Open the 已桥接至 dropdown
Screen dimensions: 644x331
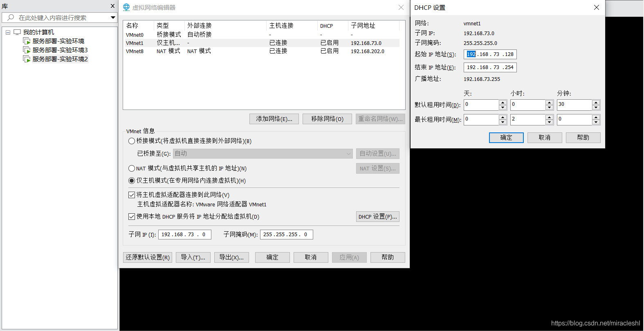coord(348,154)
